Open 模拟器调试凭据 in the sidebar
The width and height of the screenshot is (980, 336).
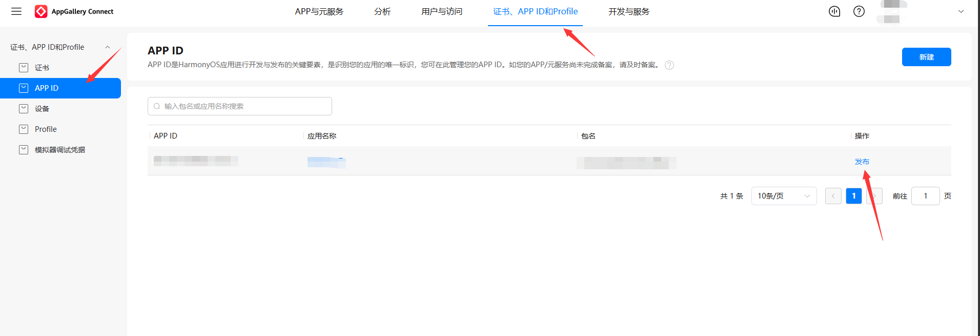(60, 150)
